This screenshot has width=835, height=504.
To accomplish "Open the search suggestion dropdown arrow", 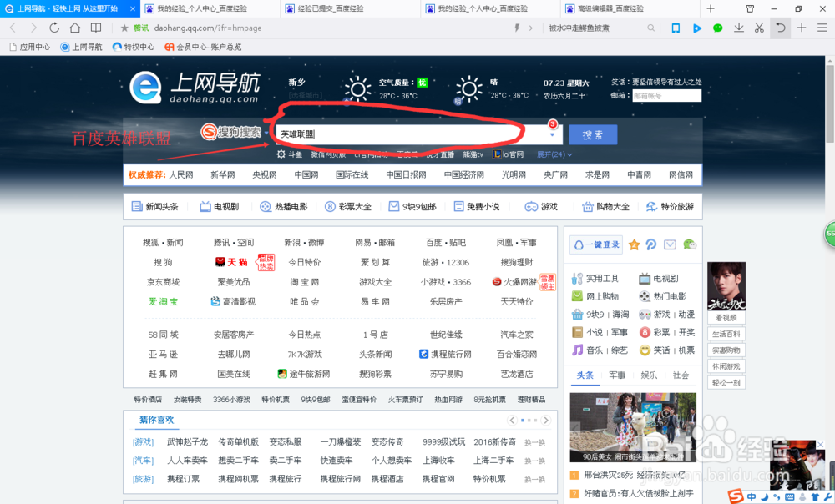I will [552, 134].
